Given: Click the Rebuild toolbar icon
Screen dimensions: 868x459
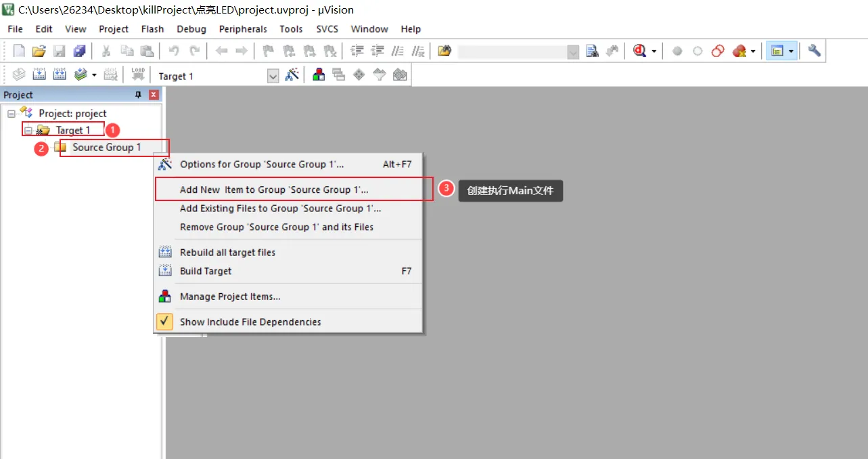Looking at the screenshot, I should [60, 75].
